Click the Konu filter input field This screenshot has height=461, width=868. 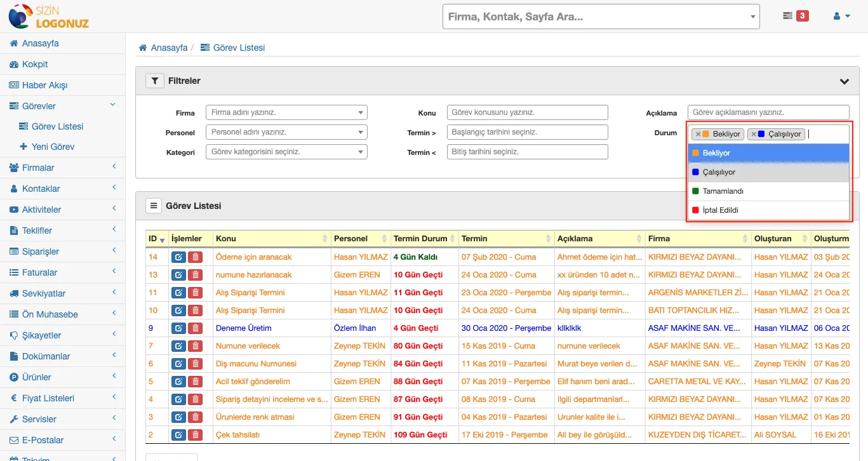point(528,112)
